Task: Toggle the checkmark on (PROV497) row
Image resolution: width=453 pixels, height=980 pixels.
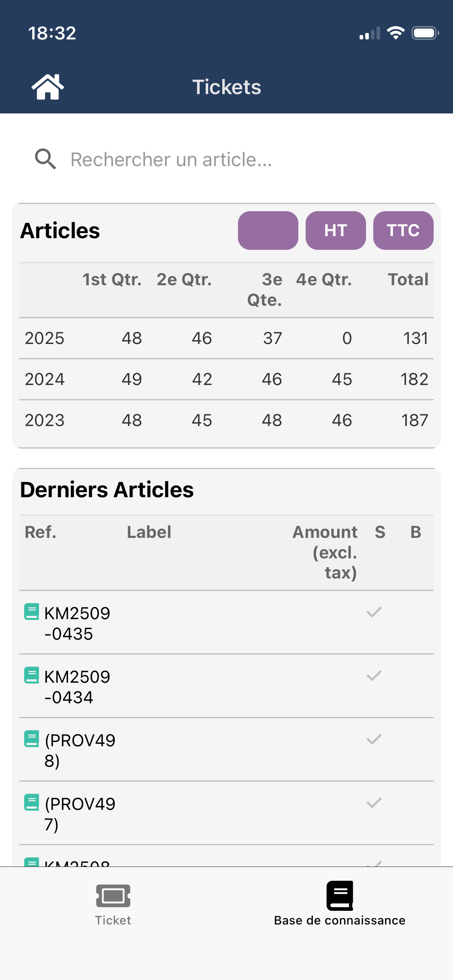Action: coord(374,803)
